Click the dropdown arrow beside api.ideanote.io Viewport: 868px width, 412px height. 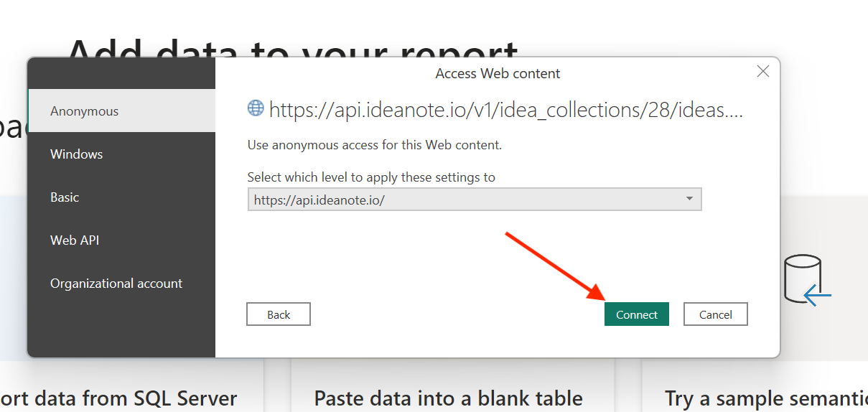[x=689, y=200]
